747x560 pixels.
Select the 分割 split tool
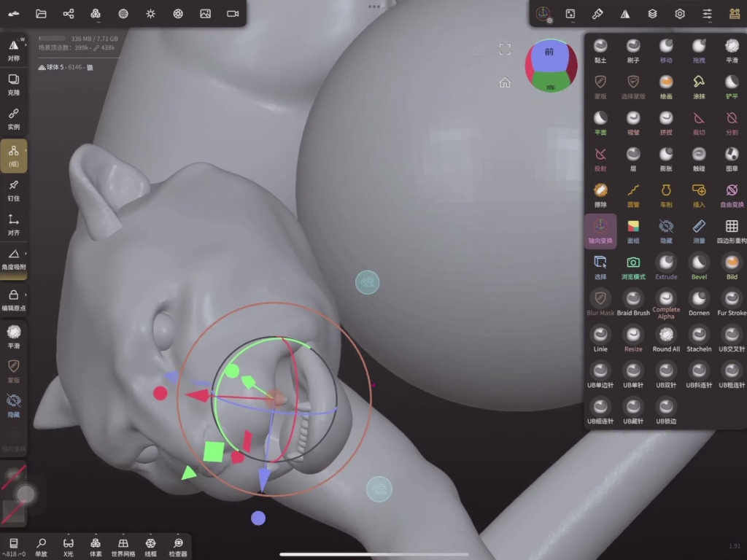(x=732, y=122)
